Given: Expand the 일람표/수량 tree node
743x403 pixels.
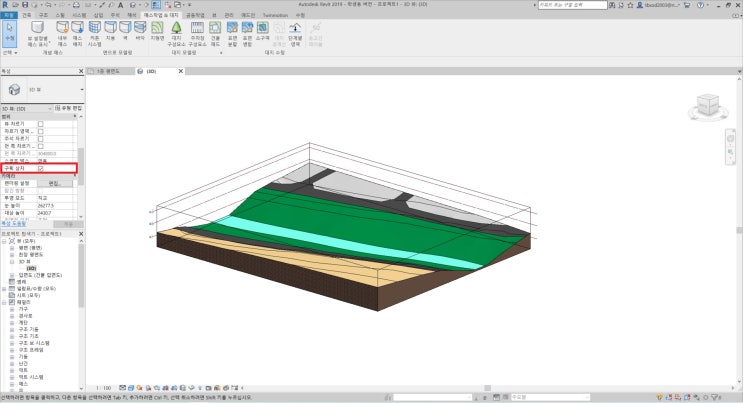Looking at the screenshot, I should [x=4, y=288].
